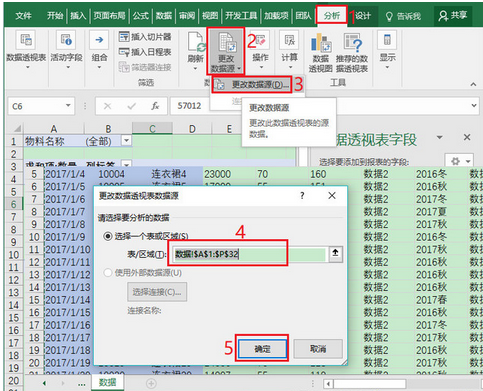Viewport: 483px width, 391px height.
Task: Go to previous sheet tab arrow
Action: tap(44, 383)
